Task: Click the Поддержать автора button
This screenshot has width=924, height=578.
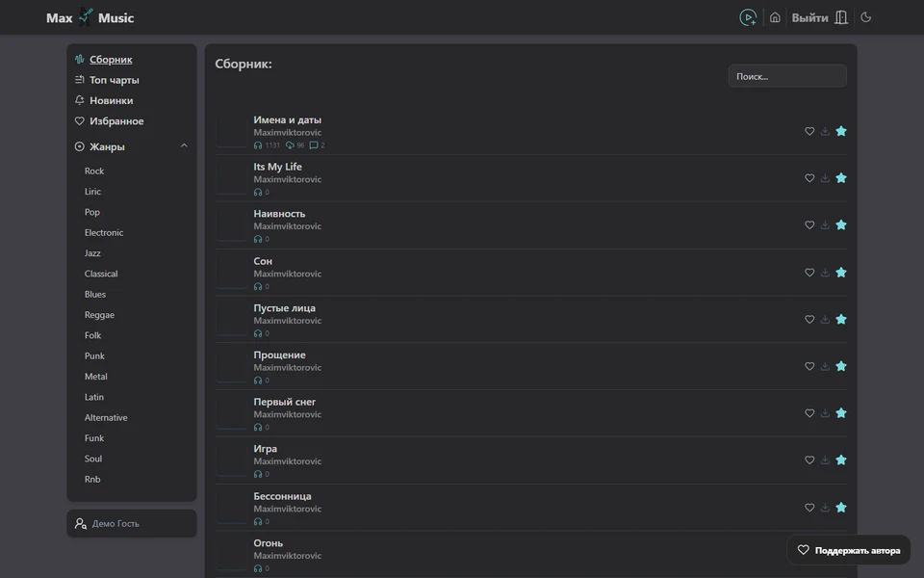Action: (849, 550)
